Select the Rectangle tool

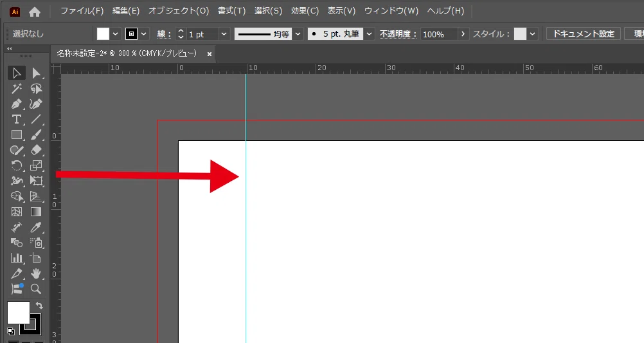click(17, 135)
